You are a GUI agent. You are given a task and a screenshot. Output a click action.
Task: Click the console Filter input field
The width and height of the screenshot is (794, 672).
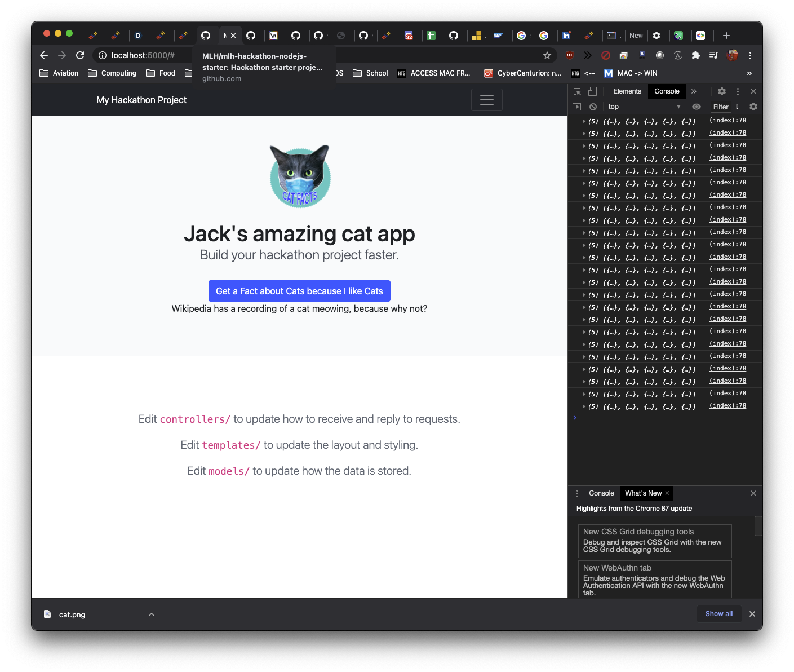(x=721, y=107)
